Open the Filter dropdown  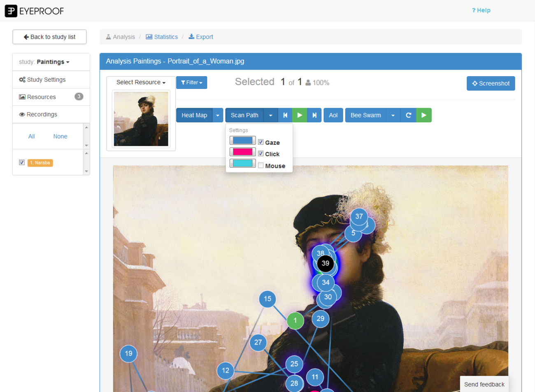[192, 83]
